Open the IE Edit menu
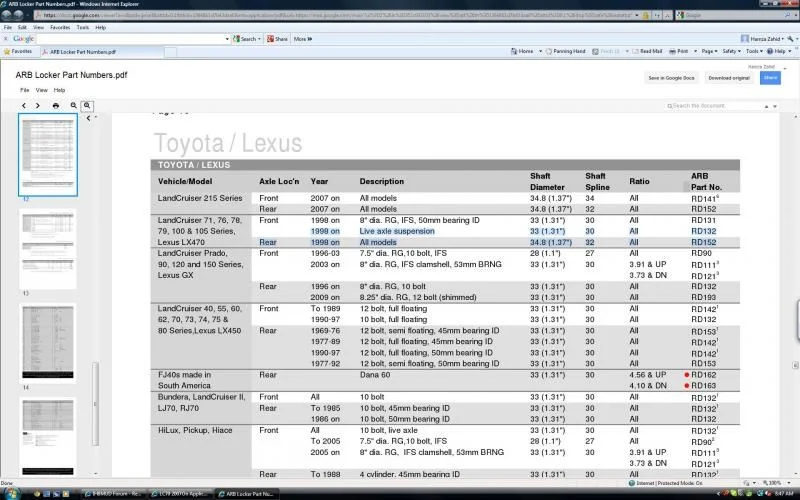The width and height of the screenshot is (800, 500). pos(22,28)
